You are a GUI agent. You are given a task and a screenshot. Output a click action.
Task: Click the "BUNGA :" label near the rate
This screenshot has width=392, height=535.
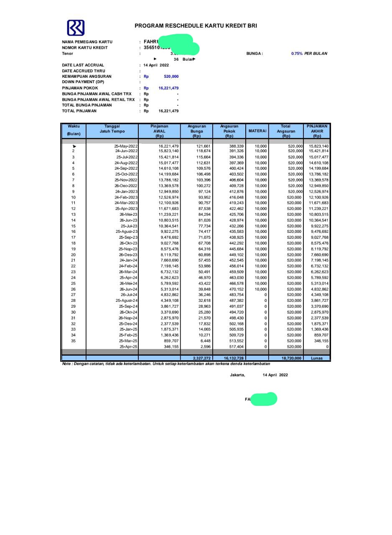pos(255,53)
